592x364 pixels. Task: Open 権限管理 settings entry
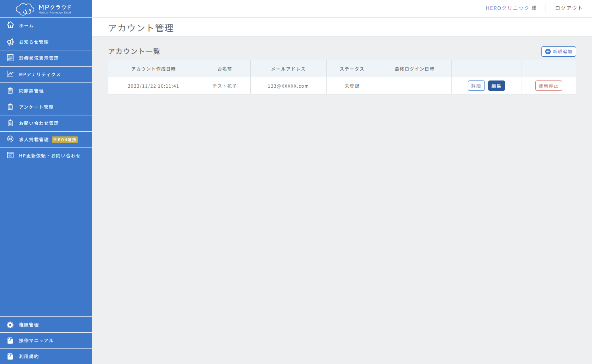pyautogui.click(x=46, y=325)
